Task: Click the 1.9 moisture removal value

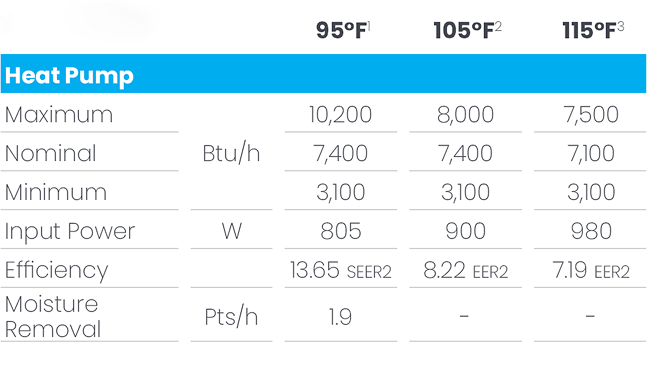Action: click(340, 317)
